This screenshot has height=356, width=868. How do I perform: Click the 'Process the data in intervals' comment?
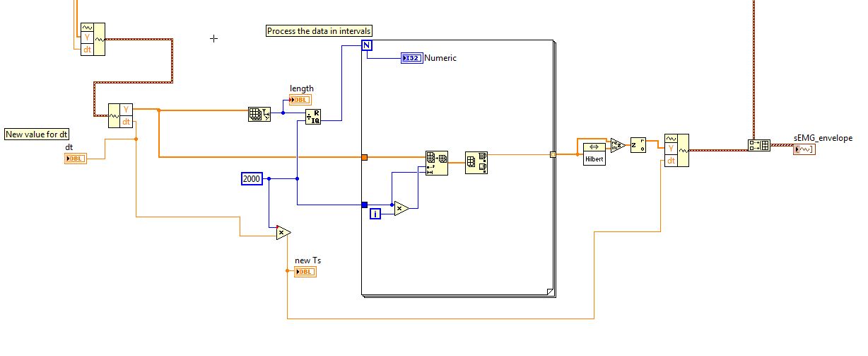tap(319, 31)
